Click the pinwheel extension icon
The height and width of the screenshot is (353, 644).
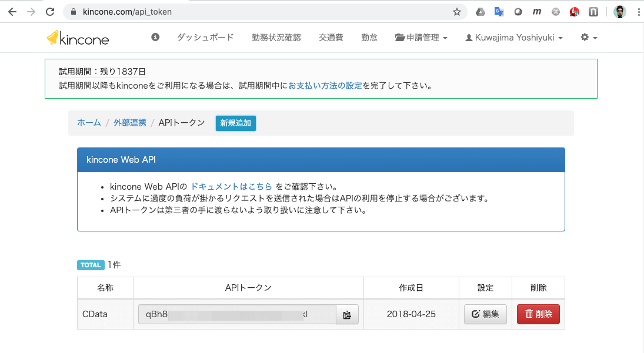pos(556,12)
